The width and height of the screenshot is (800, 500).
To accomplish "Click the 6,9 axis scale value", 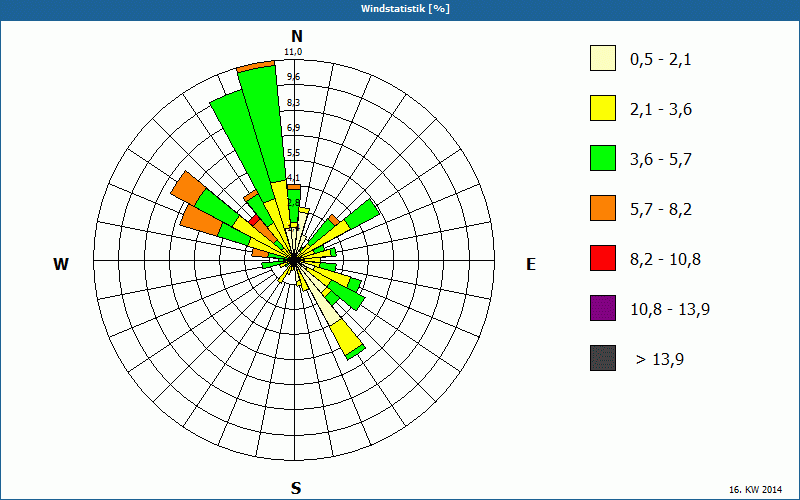I will coord(293,128).
